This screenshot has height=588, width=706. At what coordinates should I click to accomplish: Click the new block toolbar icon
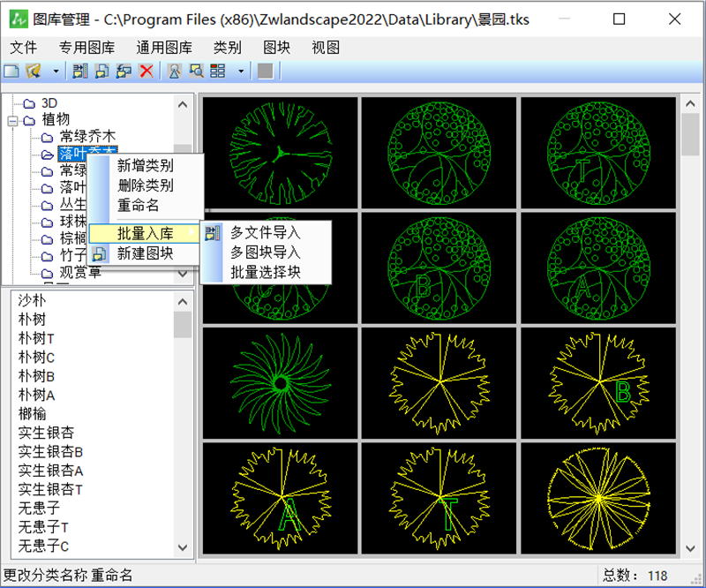click(x=102, y=71)
